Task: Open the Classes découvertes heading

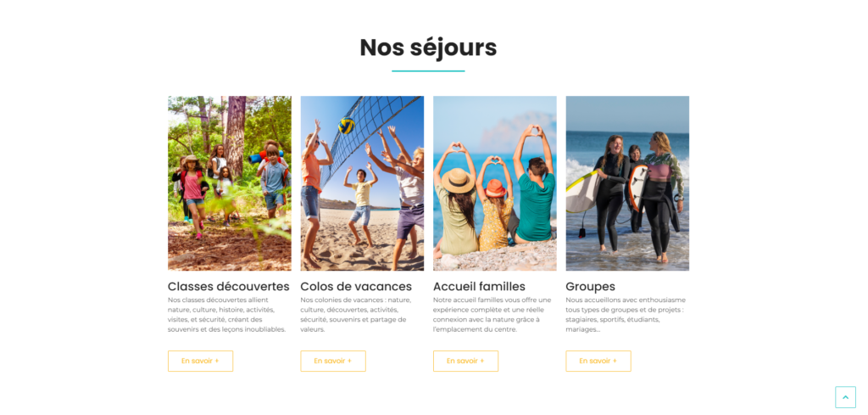Action: pyautogui.click(x=229, y=287)
